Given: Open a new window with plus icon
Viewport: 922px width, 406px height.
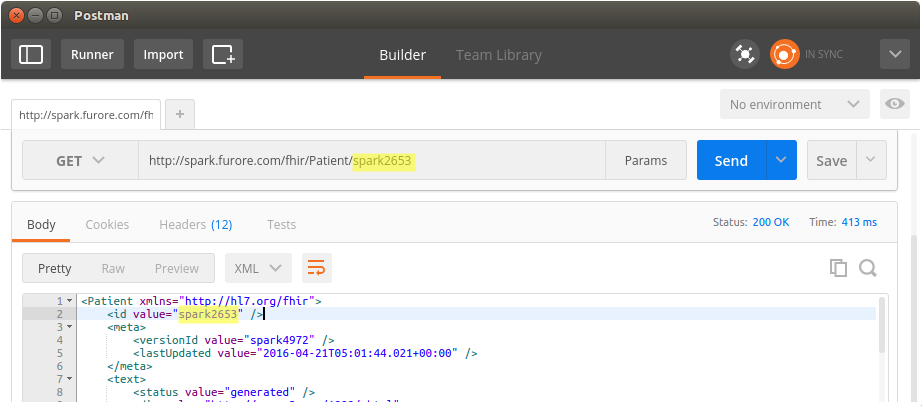Looking at the screenshot, I should pyautogui.click(x=223, y=54).
